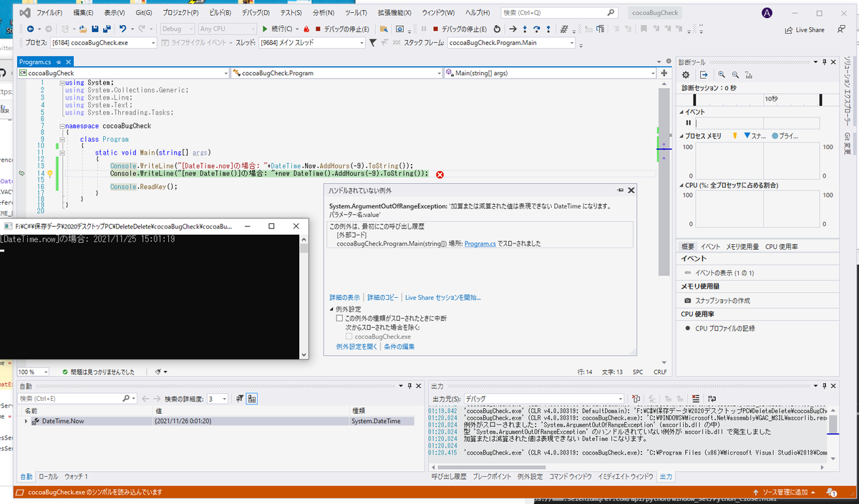Open the cocoaBugCheck.Program type dropdown
859x504 pixels.
336,73
